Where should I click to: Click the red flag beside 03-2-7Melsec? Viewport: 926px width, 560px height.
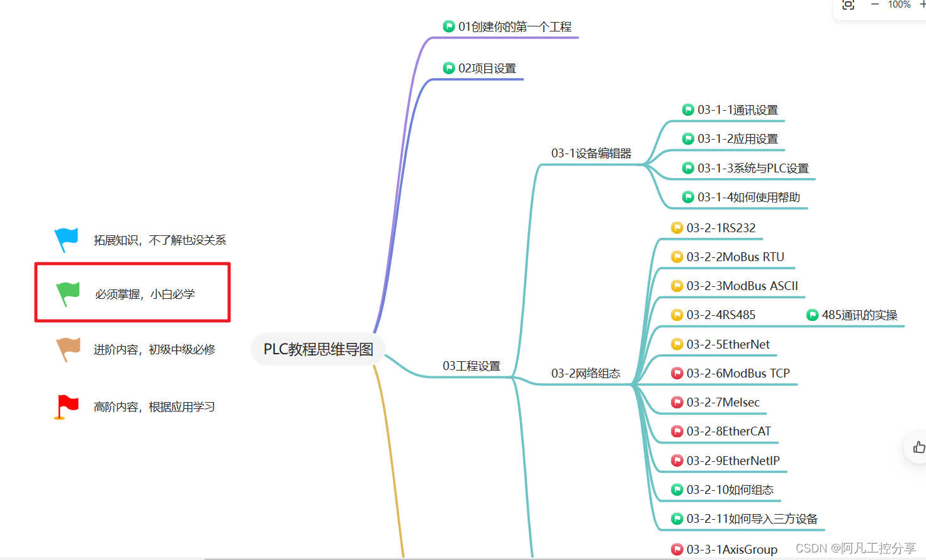(x=677, y=402)
